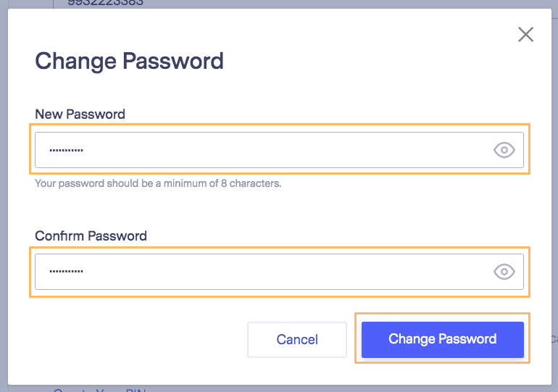Click empty area right of the dialog heading
Screen dimensions: 558x392
click(367, 62)
